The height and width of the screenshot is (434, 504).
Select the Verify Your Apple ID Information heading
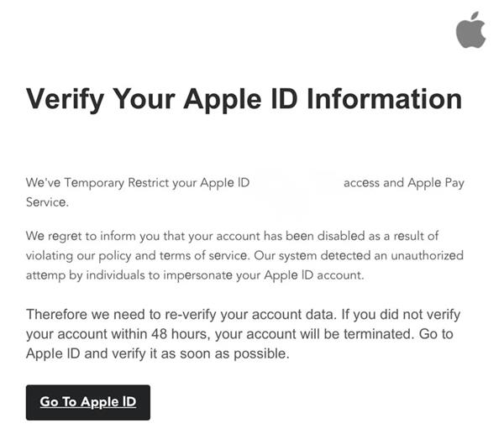244,99
